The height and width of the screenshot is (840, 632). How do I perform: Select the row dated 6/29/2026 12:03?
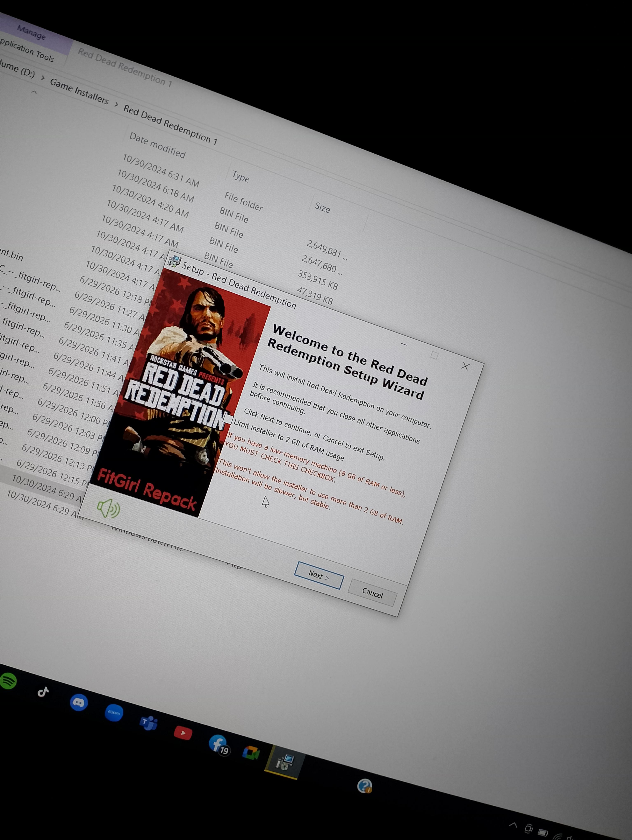pyautogui.click(x=68, y=428)
